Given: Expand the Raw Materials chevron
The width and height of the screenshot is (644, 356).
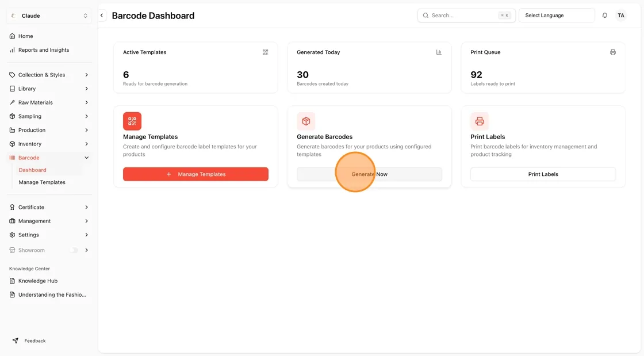Looking at the screenshot, I should click(86, 102).
